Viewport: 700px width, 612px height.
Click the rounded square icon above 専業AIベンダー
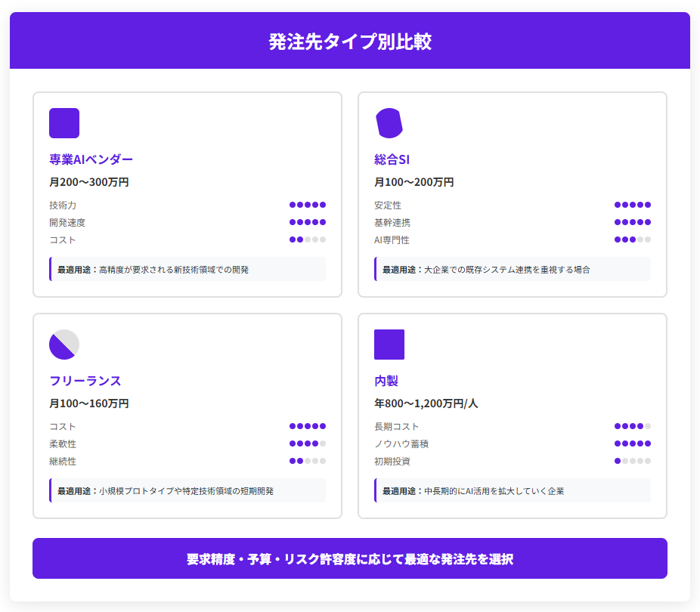point(64,123)
